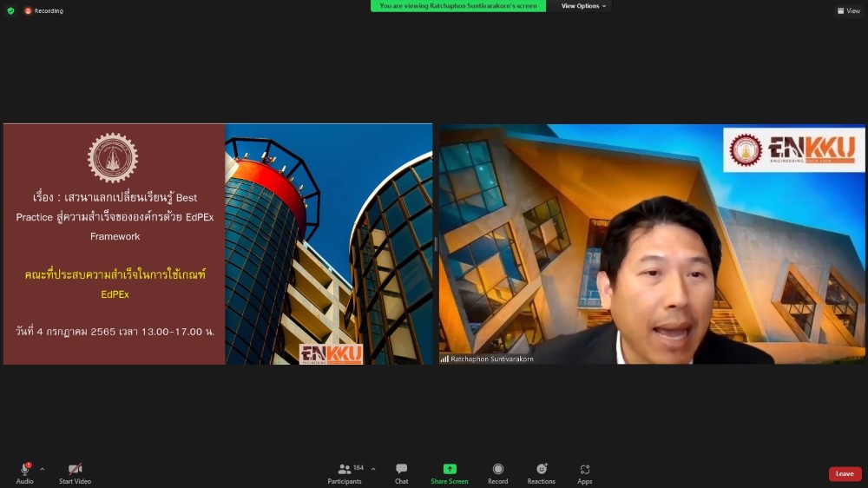The width and height of the screenshot is (868, 488).
Task: Start video with the camera icon
Action: click(x=75, y=469)
